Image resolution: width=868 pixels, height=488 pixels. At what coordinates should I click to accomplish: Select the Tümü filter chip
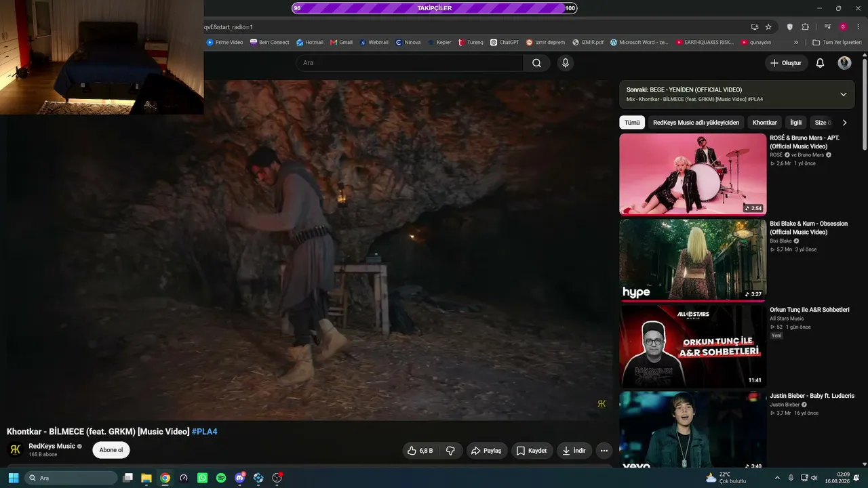632,123
